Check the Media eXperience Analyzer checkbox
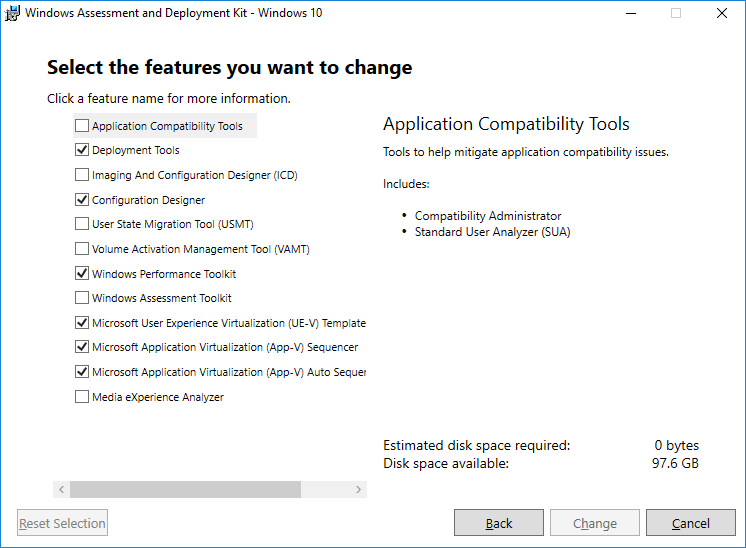 [x=82, y=396]
